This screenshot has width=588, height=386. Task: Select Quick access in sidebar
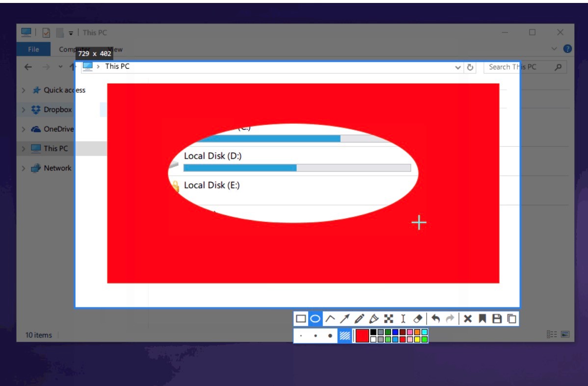(59, 90)
